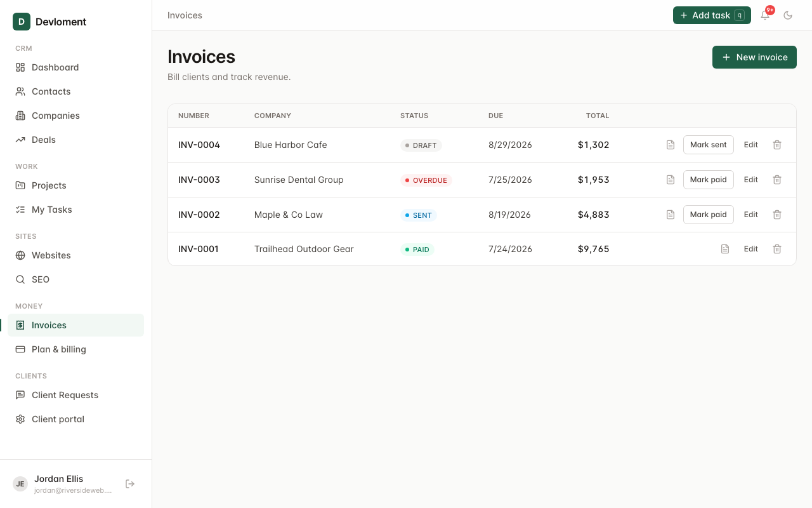Go to SEO page
This screenshot has height=508, width=812.
point(75,279)
